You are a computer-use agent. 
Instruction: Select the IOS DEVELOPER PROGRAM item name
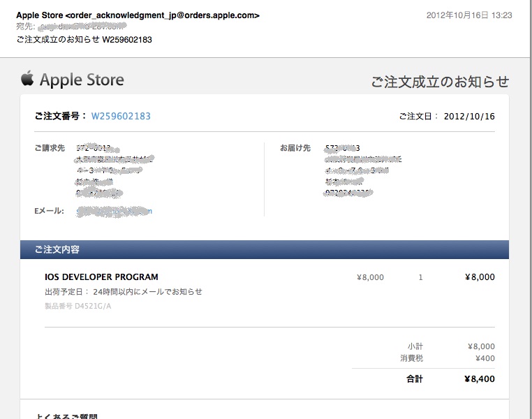[101, 277]
